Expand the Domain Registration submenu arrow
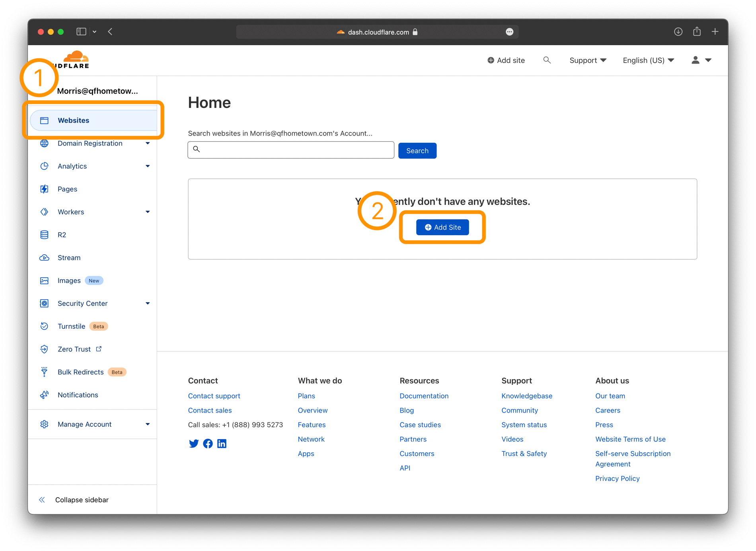This screenshot has width=756, height=551. click(148, 143)
